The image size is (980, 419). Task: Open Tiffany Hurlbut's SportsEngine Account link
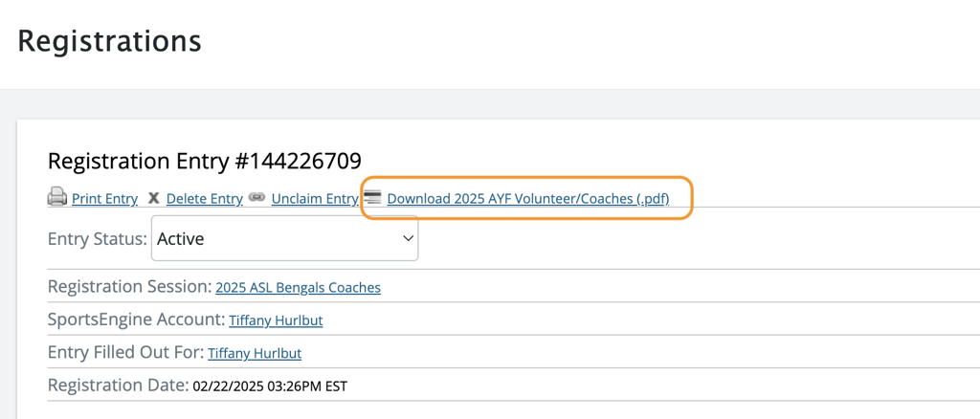276,320
